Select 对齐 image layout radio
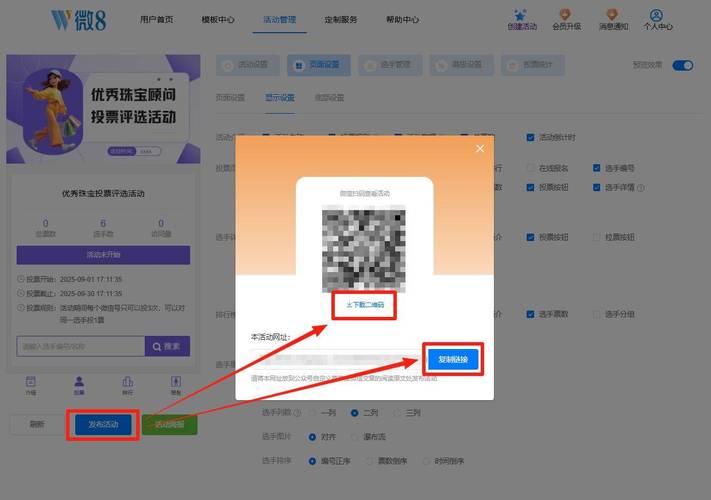Viewport: 711px width, 500px height. tap(312, 437)
